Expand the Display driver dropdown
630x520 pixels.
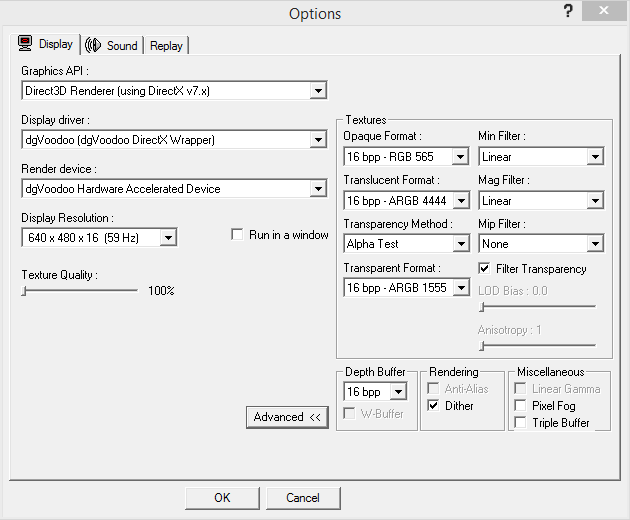[318, 140]
